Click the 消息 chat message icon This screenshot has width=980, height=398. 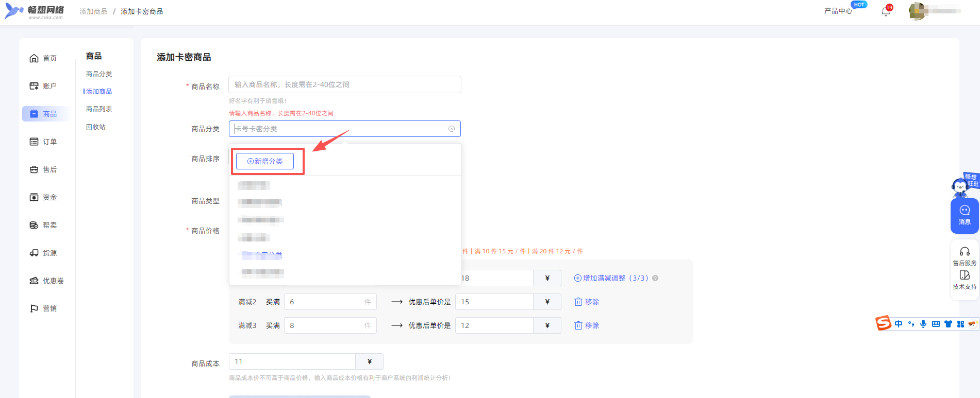tap(965, 215)
